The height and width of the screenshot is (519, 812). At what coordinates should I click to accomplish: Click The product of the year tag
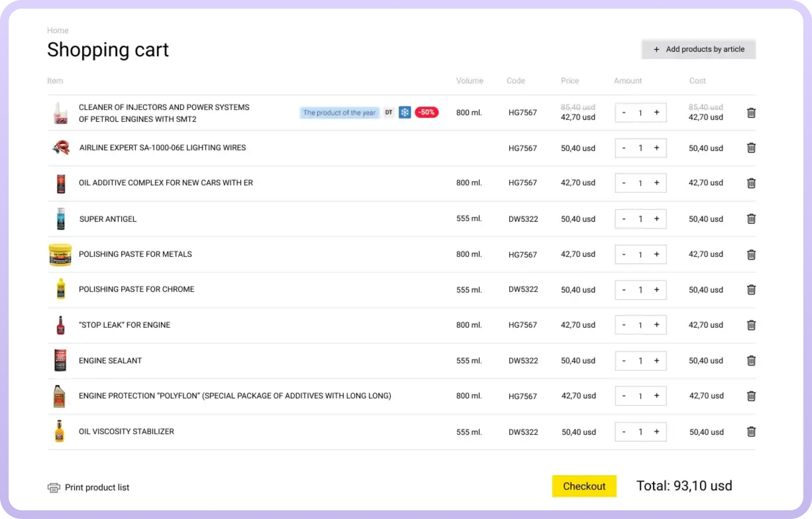(339, 113)
